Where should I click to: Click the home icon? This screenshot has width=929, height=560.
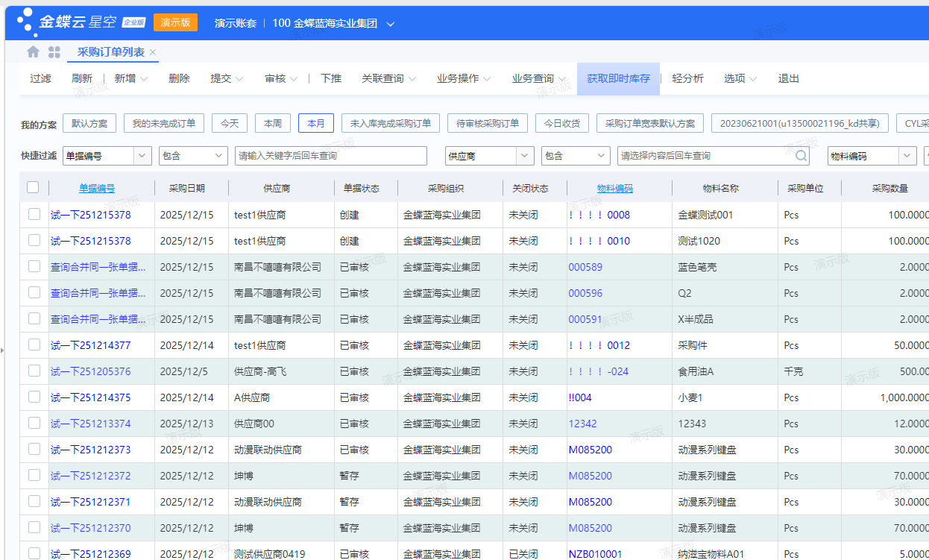pos(33,52)
